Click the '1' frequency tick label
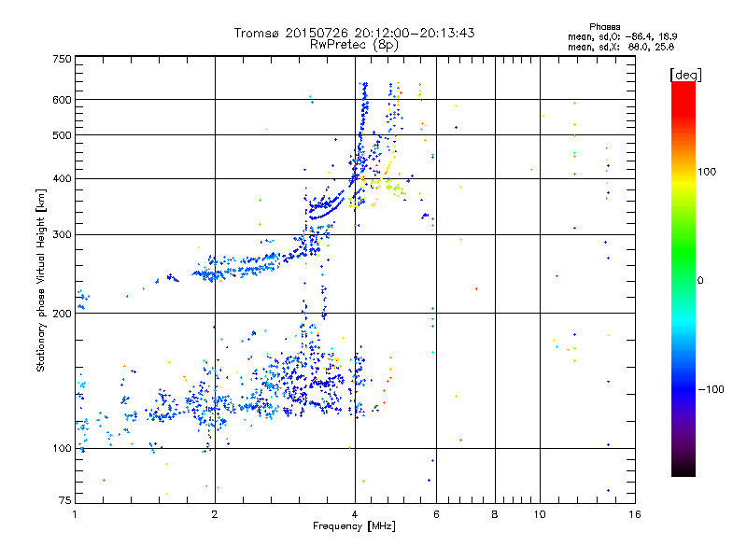This screenshot has height=560, width=747. [x=75, y=514]
